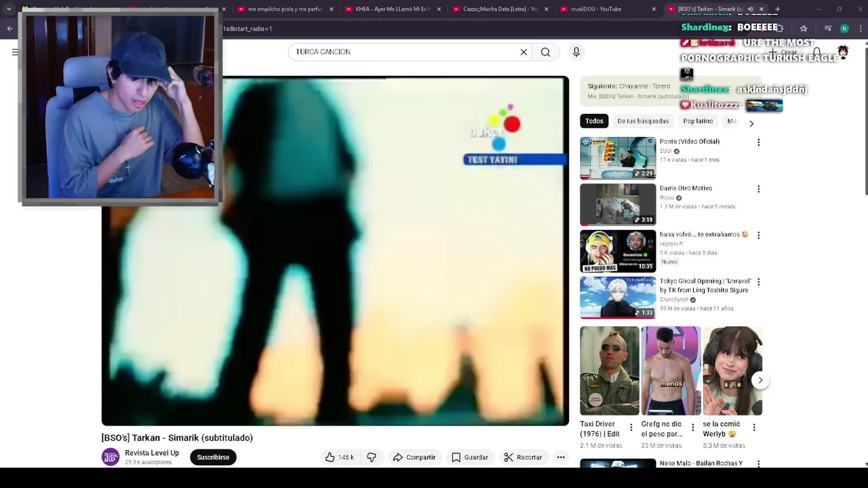This screenshot has width=868, height=488.
Task: Close the KHEA browser tab
Action: pos(439,9)
